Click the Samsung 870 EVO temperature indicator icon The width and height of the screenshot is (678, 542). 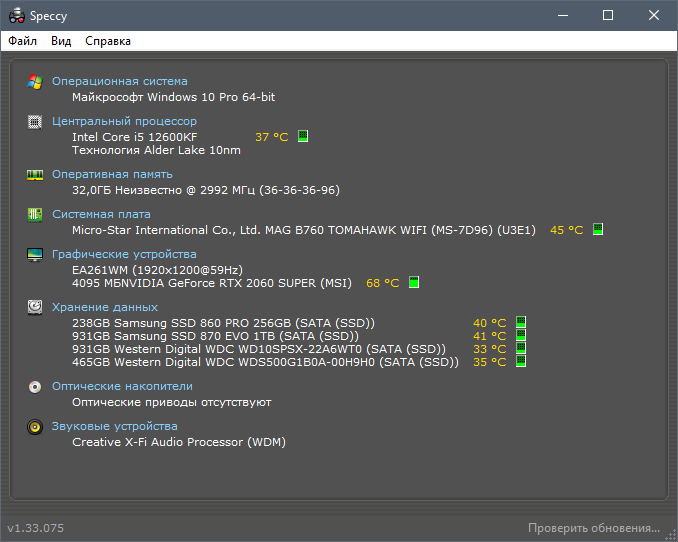521,335
